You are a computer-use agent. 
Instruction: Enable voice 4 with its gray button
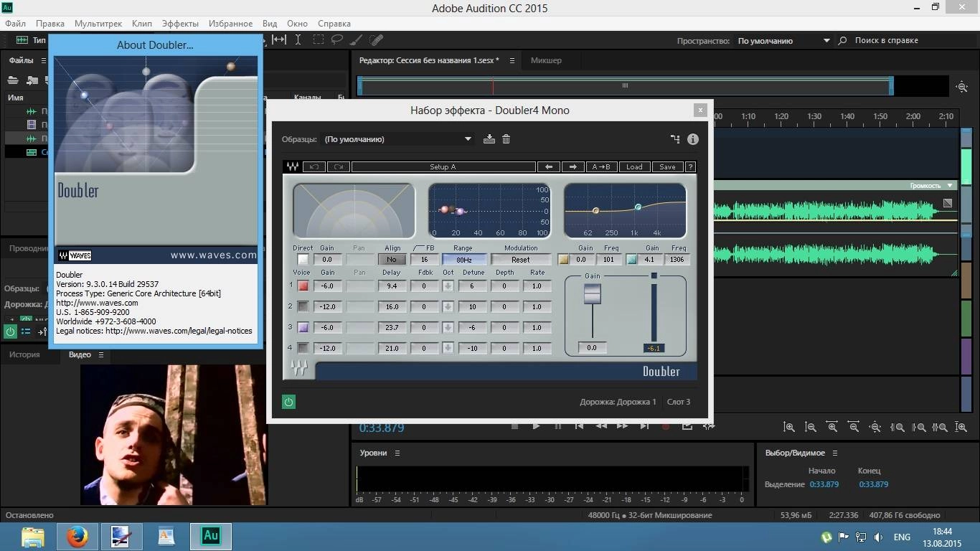[303, 348]
